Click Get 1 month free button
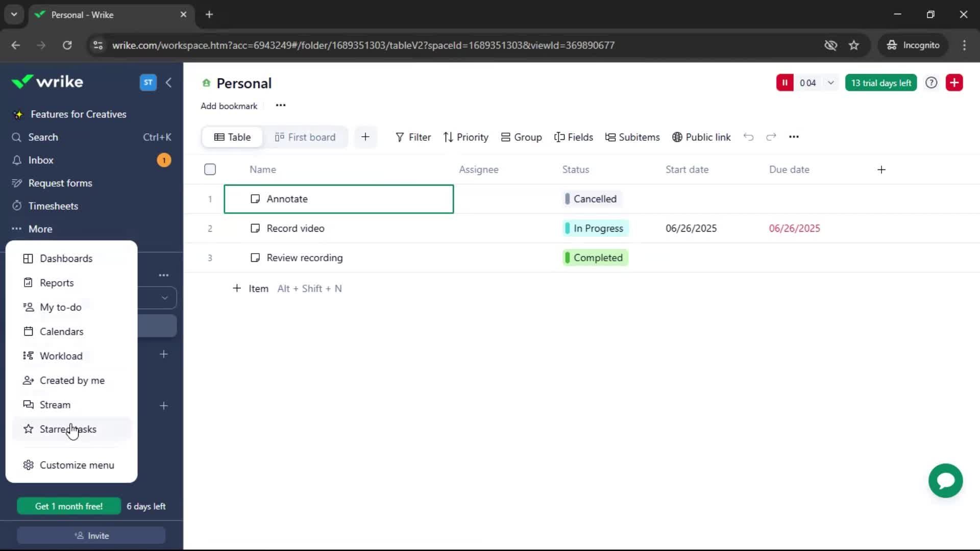Screen dimensions: 980x551 click(69, 506)
